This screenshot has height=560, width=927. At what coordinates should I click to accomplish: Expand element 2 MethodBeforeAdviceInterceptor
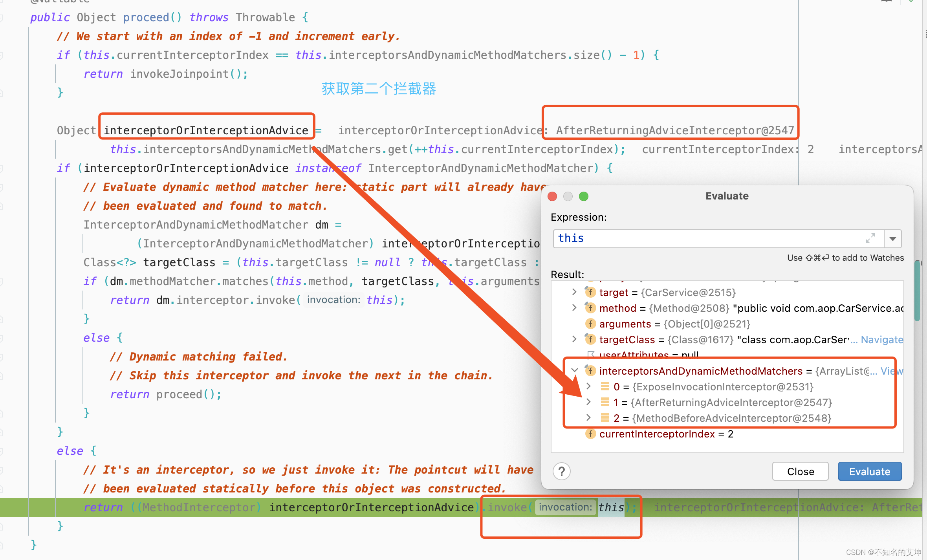[x=588, y=418]
